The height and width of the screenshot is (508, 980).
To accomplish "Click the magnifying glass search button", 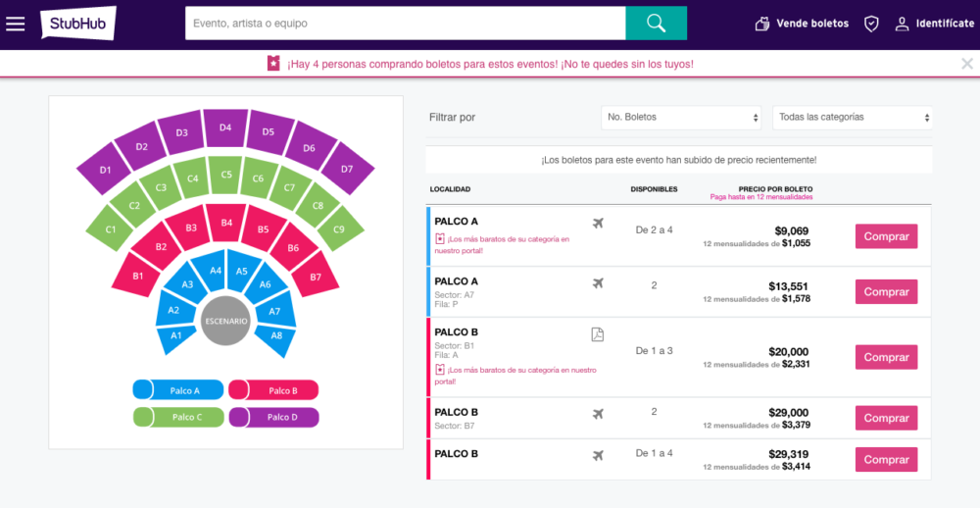I will (656, 24).
